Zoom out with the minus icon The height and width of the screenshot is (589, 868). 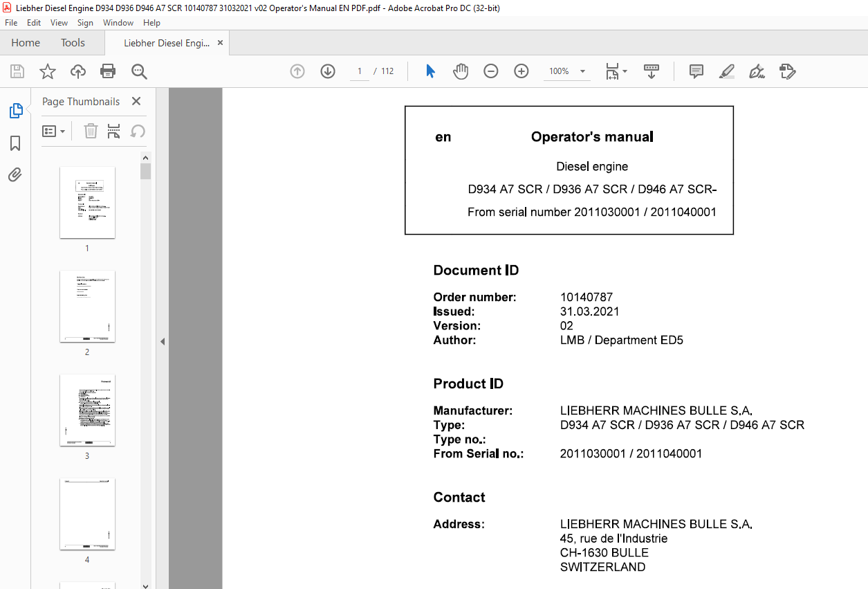click(x=491, y=71)
